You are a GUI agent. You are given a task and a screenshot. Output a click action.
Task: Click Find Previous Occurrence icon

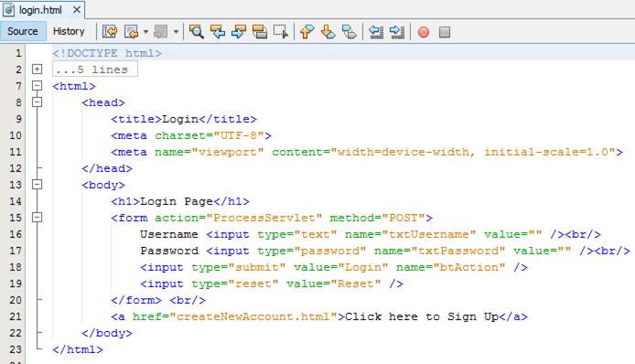[218, 32]
